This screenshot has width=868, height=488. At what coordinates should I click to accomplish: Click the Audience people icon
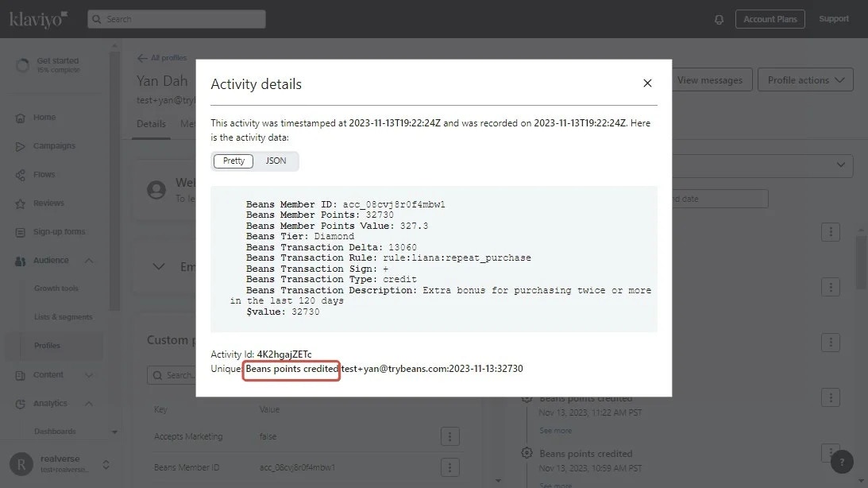[21, 261]
